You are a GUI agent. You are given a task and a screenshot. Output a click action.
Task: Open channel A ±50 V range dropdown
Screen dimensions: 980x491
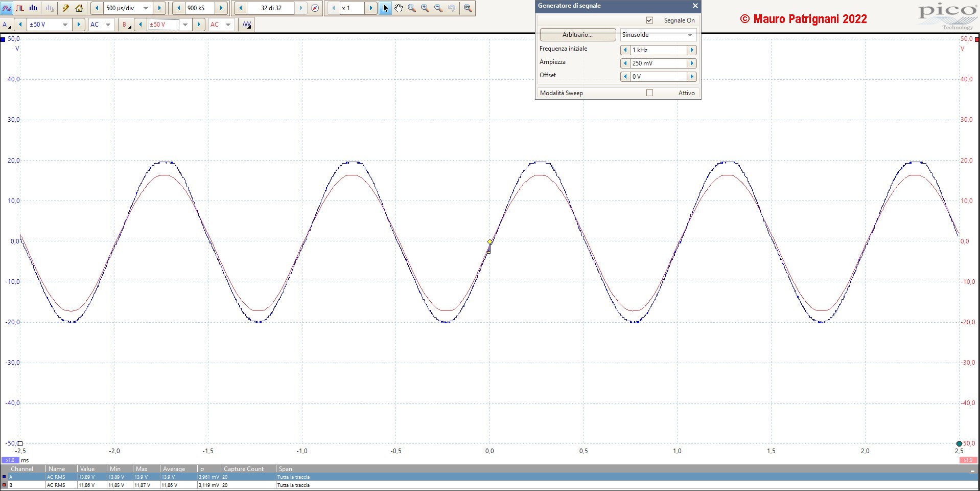pos(65,25)
